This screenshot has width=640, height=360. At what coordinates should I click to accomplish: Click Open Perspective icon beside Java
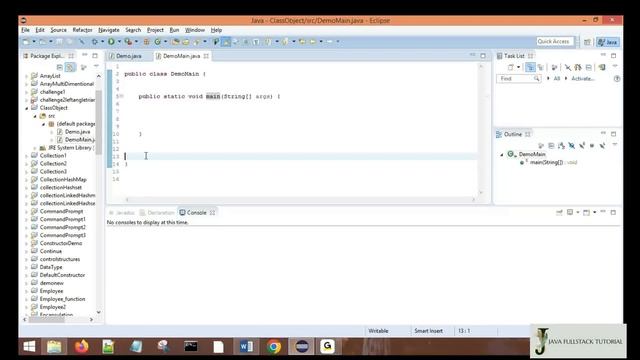[x=587, y=42]
